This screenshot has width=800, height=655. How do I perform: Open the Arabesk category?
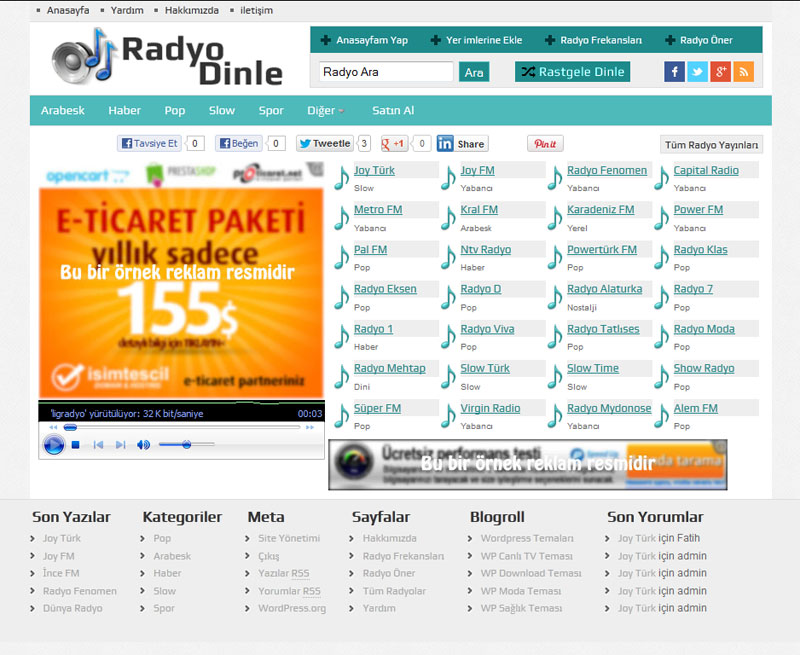[x=63, y=110]
